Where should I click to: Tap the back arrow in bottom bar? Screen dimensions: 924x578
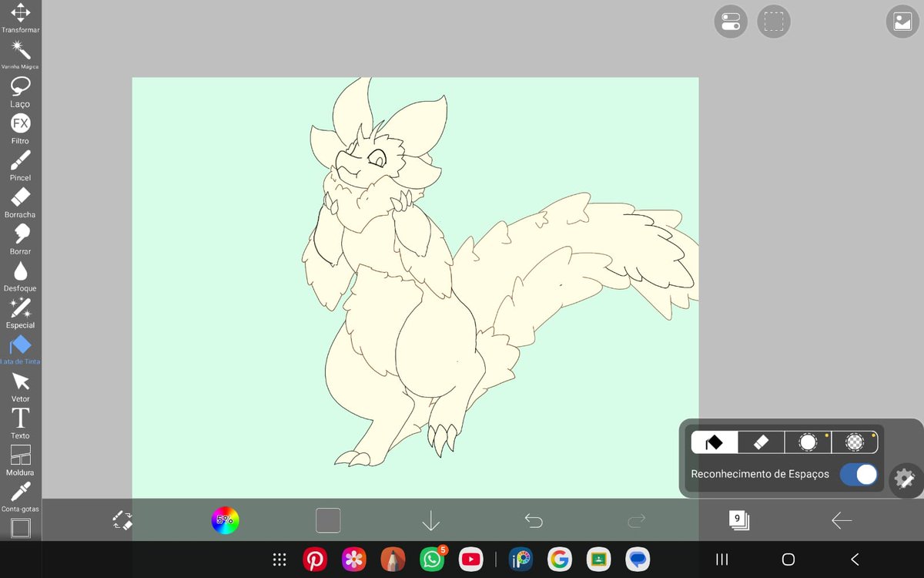(842, 521)
